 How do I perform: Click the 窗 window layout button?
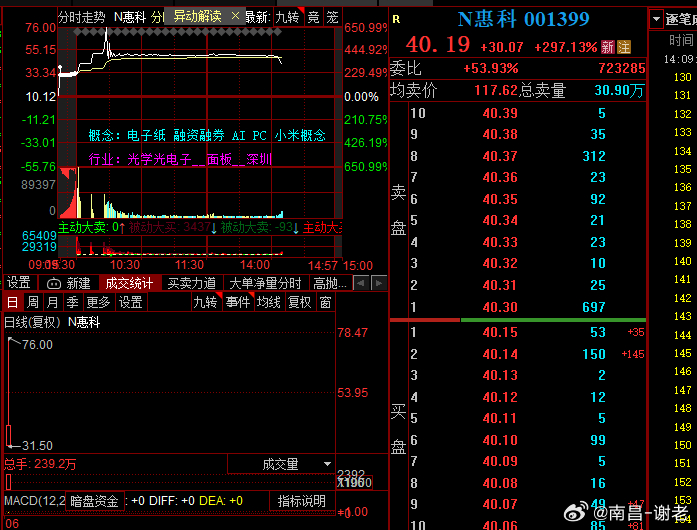325,303
